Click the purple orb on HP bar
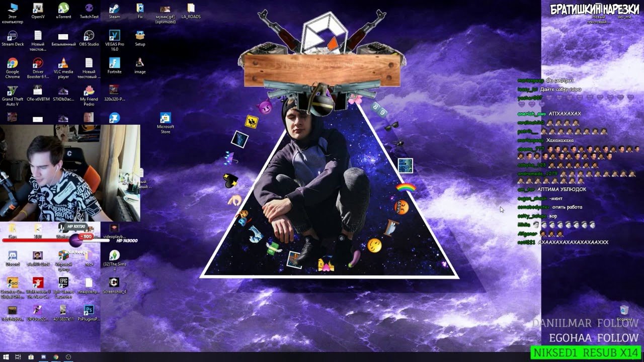 (76, 240)
